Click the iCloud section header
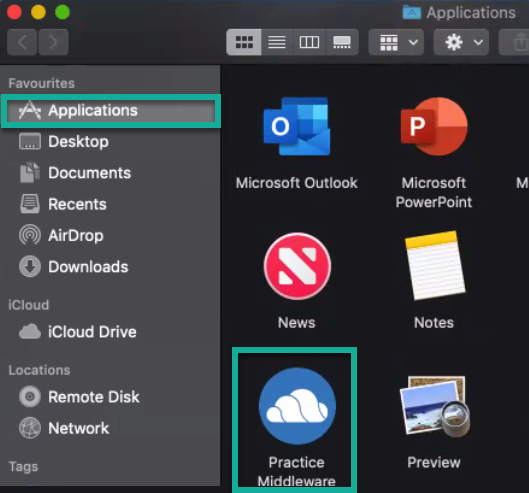 click(29, 305)
